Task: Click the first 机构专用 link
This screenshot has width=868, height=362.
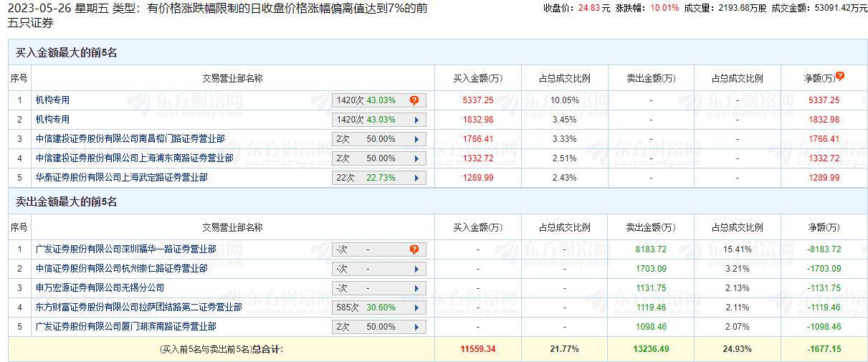Action: (52, 100)
